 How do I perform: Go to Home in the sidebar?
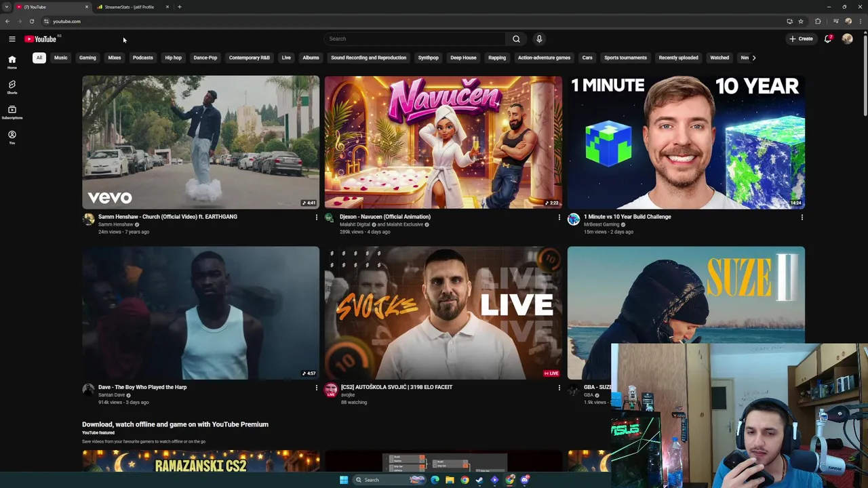pos(12,62)
